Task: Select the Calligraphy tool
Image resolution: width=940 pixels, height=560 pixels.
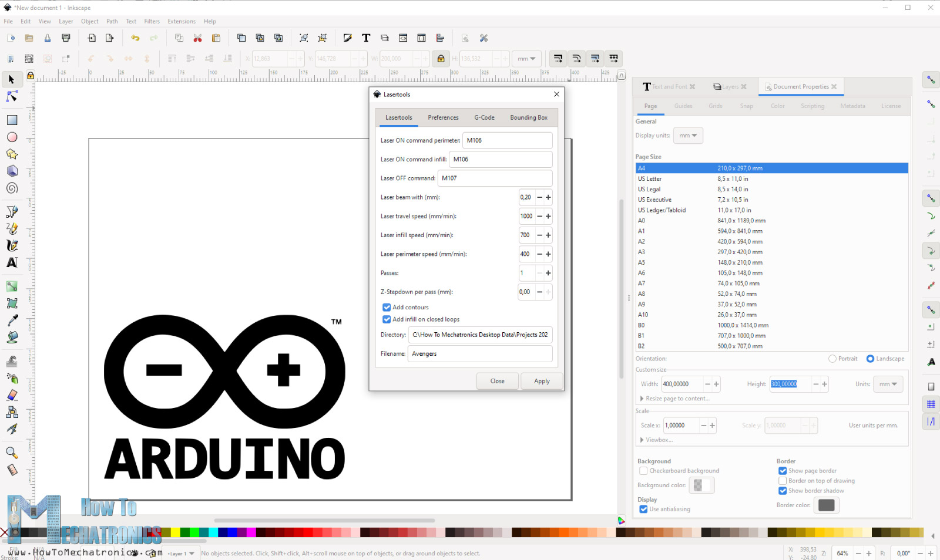Action: [11, 245]
